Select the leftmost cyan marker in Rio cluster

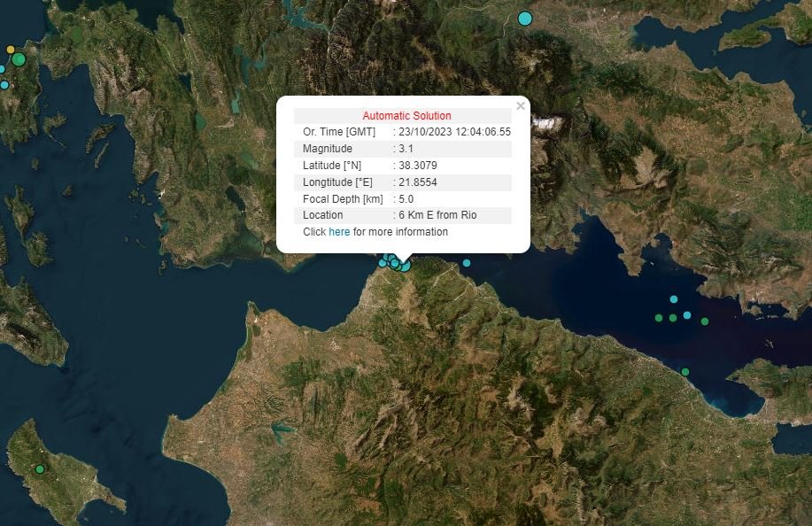(383, 263)
